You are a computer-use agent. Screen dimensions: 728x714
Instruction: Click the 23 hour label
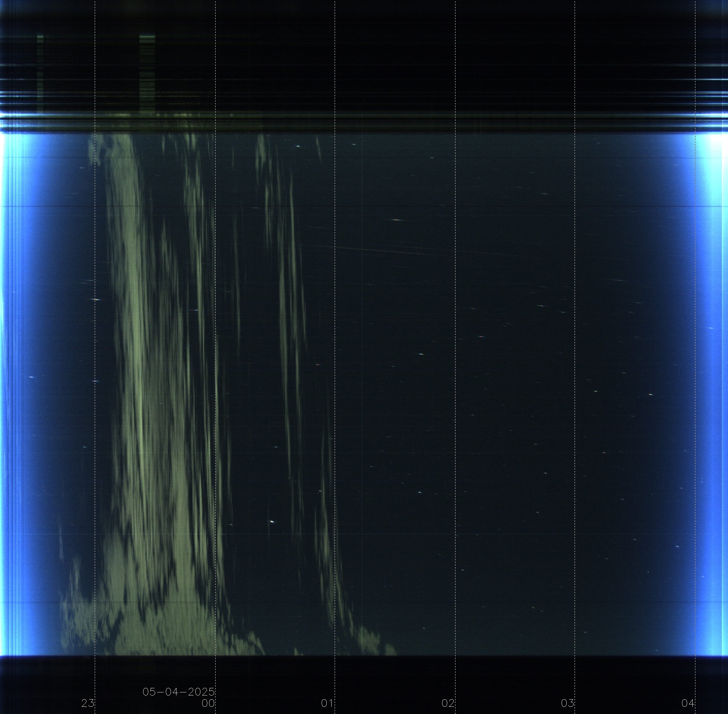tap(88, 703)
